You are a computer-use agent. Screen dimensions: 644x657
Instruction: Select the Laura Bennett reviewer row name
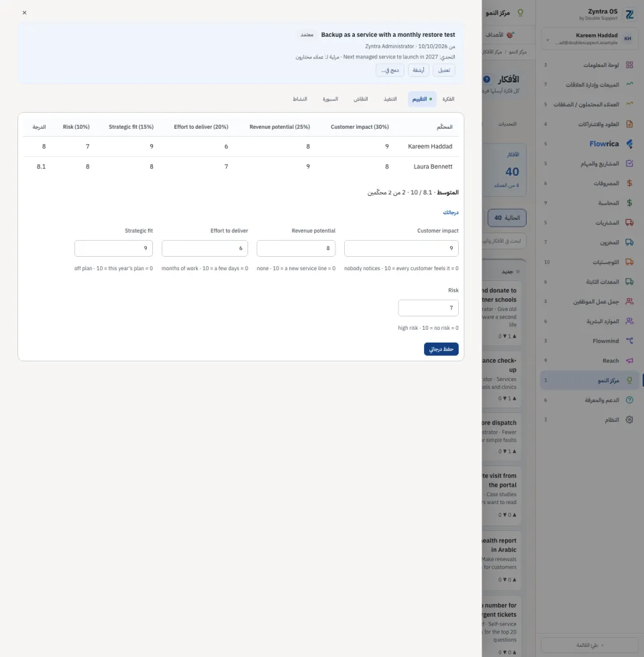pyautogui.click(x=433, y=167)
